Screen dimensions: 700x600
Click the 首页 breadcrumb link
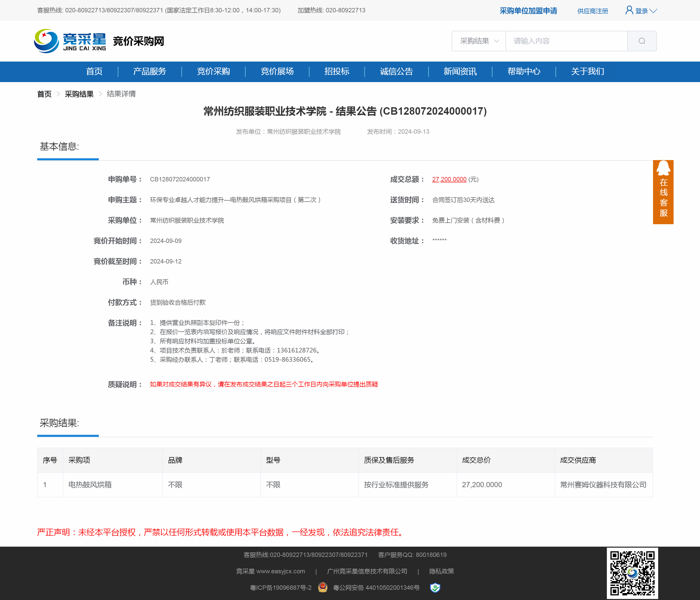[x=44, y=94]
